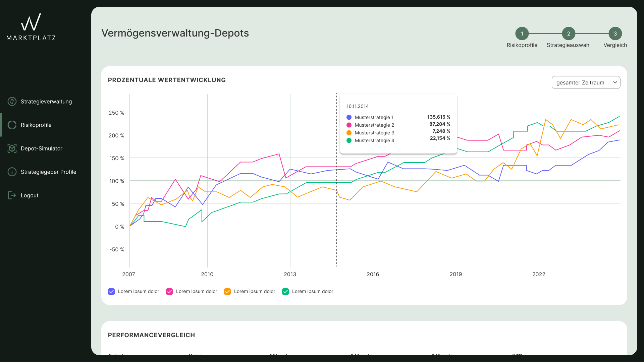Open Risikoprofile in the sidebar
This screenshot has width=644, height=362.
[36, 125]
